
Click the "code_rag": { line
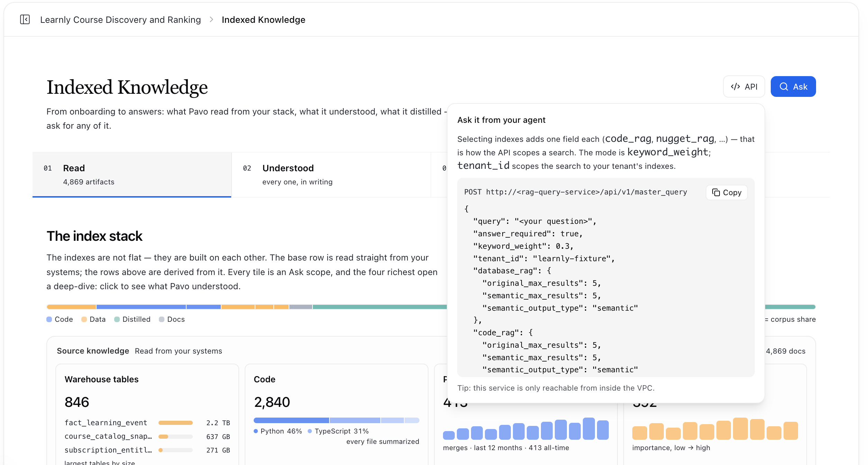[503, 333]
